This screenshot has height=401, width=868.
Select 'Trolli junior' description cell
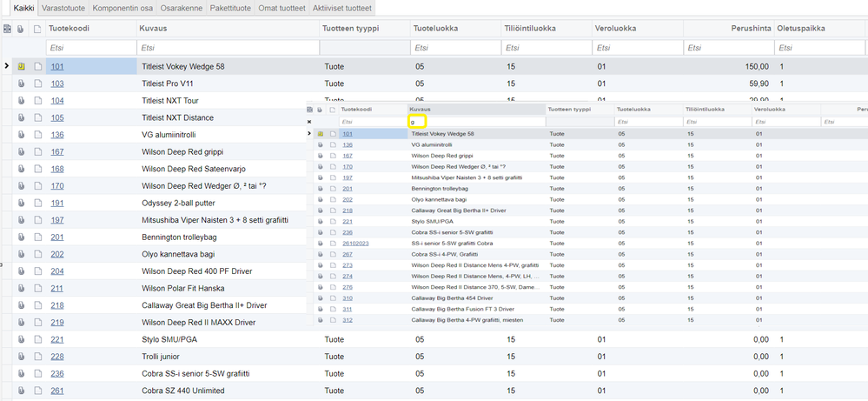coord(228,357)
